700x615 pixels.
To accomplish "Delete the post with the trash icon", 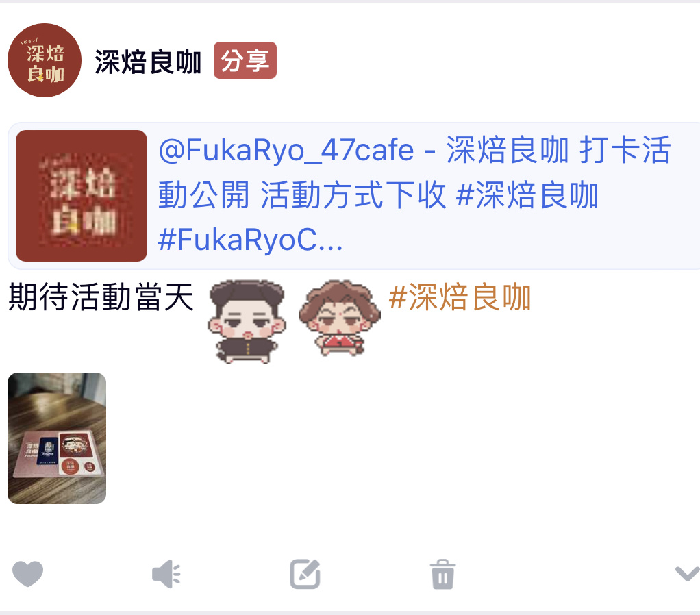I will [442, 574].
